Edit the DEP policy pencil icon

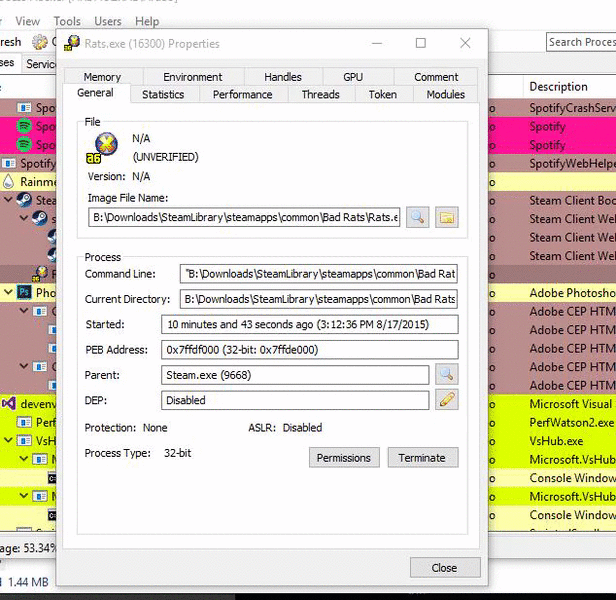[x=447, y=400]
